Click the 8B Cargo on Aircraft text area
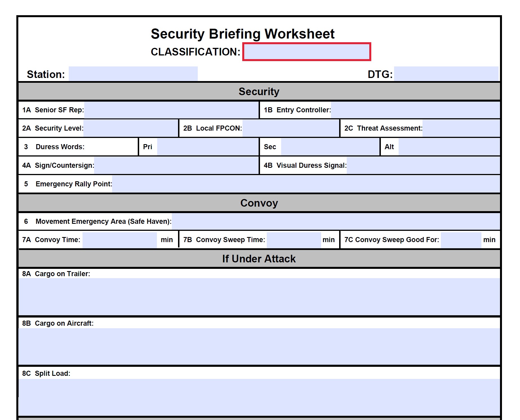The image size is (520, 420). (x=259, y=346)
